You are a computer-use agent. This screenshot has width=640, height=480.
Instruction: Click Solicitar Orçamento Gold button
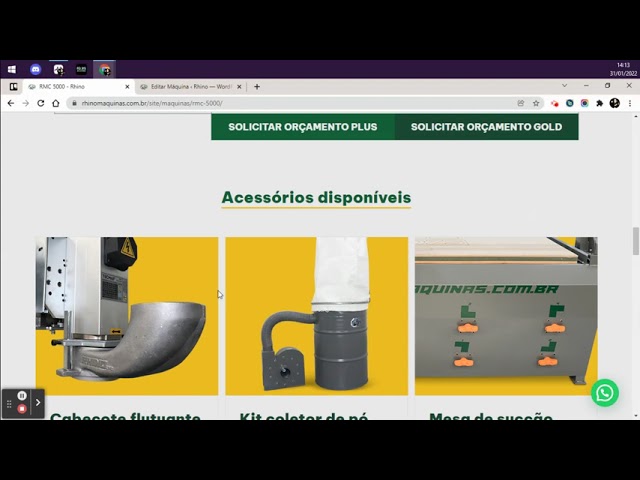click(x=486, y=127)
